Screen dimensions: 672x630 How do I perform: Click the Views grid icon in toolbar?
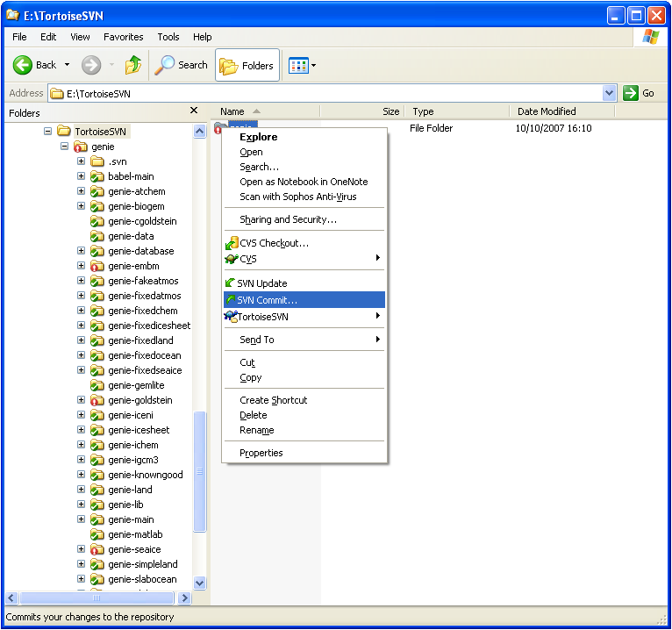point(297,65)
